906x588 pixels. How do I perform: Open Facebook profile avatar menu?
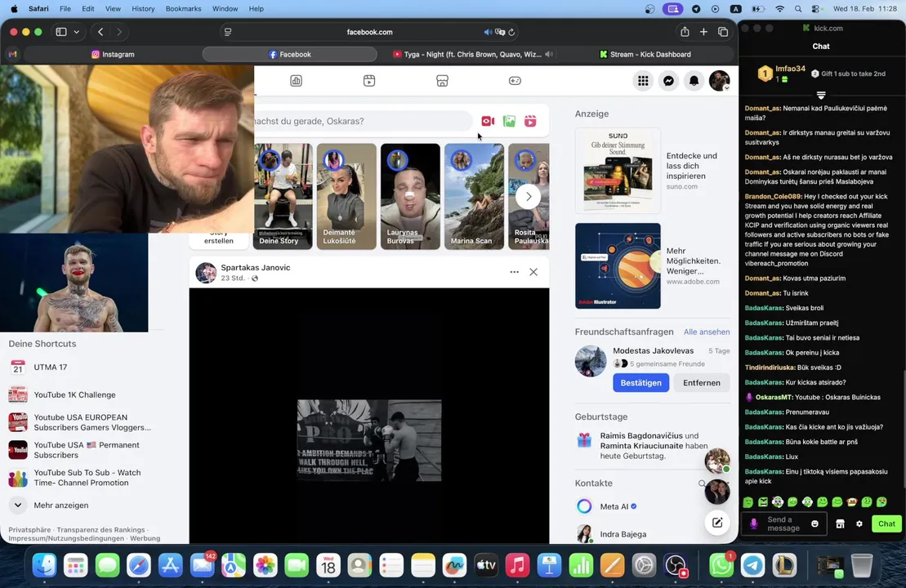[x=720, y=81]
